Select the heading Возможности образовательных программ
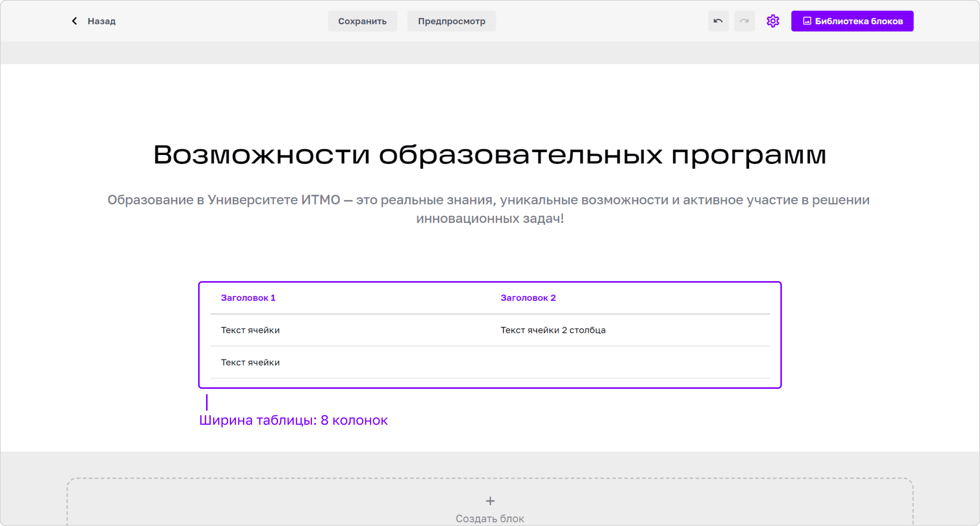The width and height of the screenshot is (980, 526). point(490,155)
